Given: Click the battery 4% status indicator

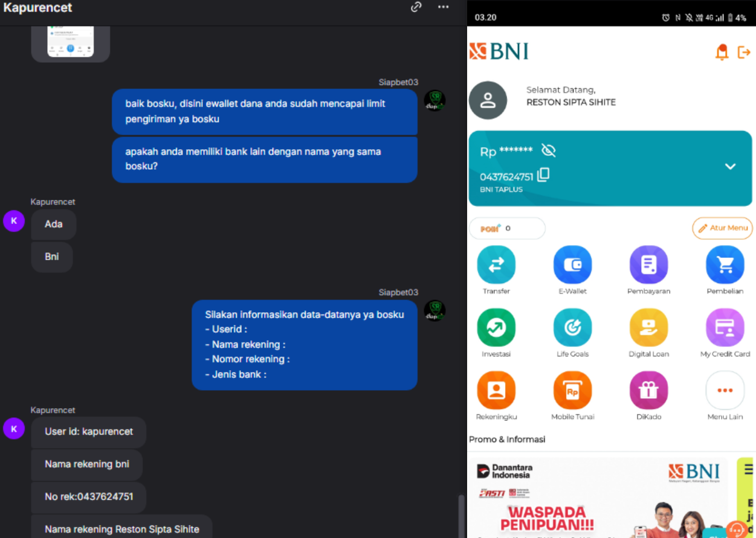Looking at the screenshot, I should [737, 18].
